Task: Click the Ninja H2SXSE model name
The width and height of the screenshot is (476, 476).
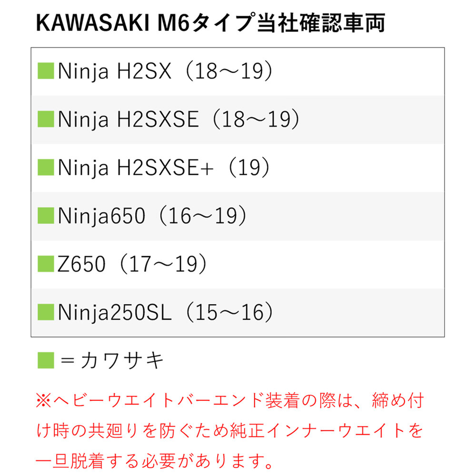Action: 129,120
